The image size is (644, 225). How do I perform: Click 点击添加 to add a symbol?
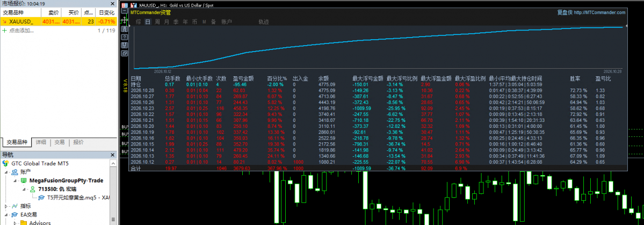[21, 31]
